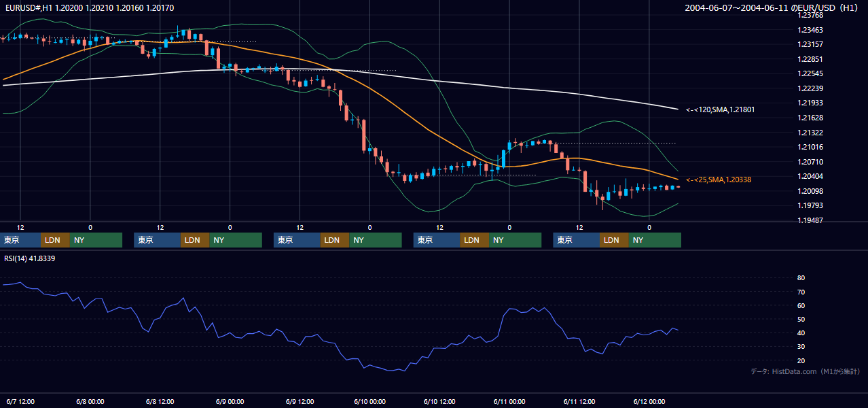868x408 pixels.
Task: Click the RSI(14) 41.8339 indicator label
Action: pyautogui.click(x=30, y=258)
